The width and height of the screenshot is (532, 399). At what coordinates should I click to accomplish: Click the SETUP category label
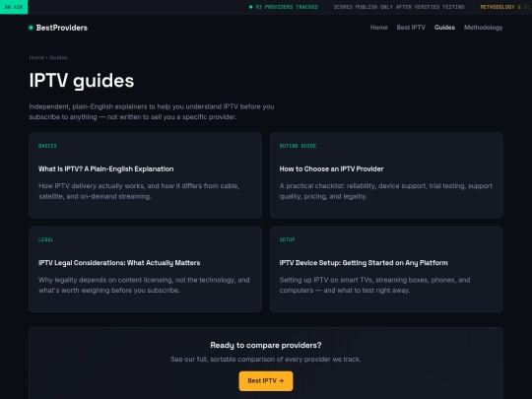pyautogui.click(x=287, y=239)
